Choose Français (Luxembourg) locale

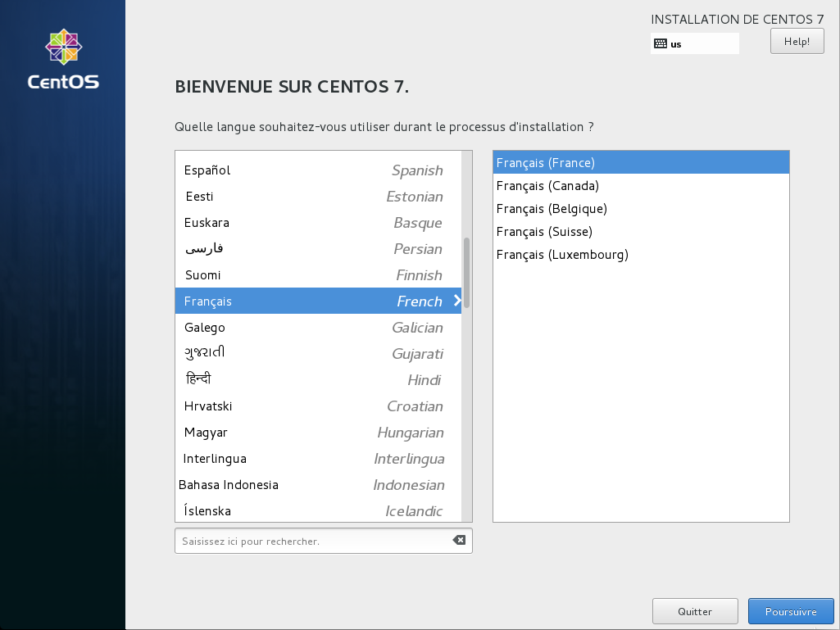[641, 255]
